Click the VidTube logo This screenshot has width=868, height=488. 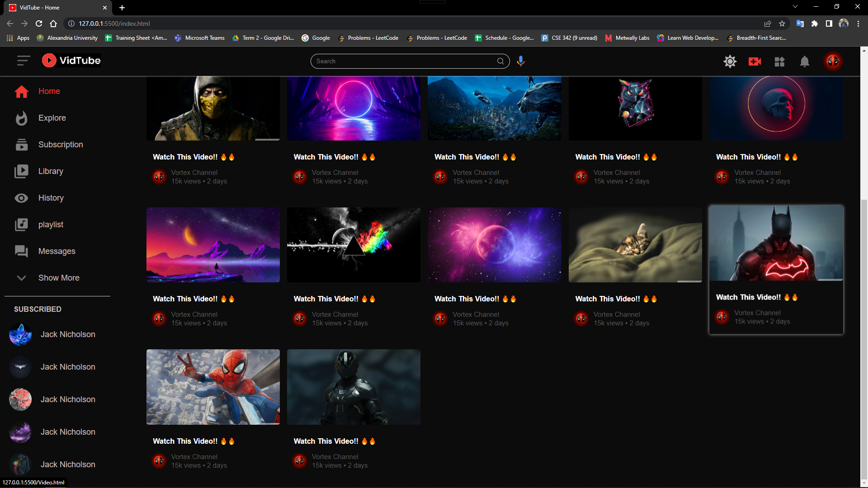pyautogui.click(x=71, y=61)
